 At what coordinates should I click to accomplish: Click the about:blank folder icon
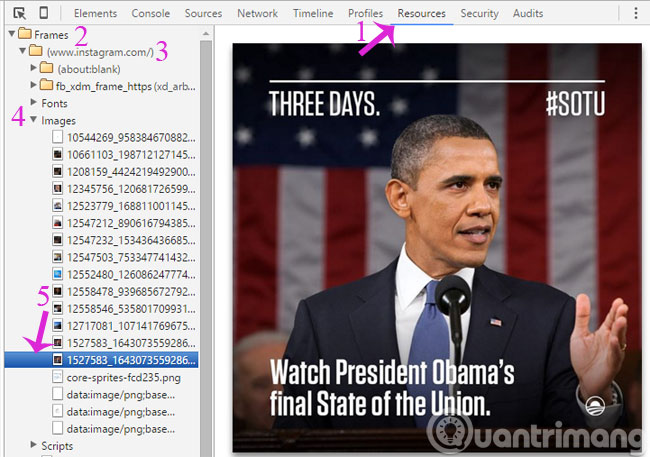pos(46,68)
